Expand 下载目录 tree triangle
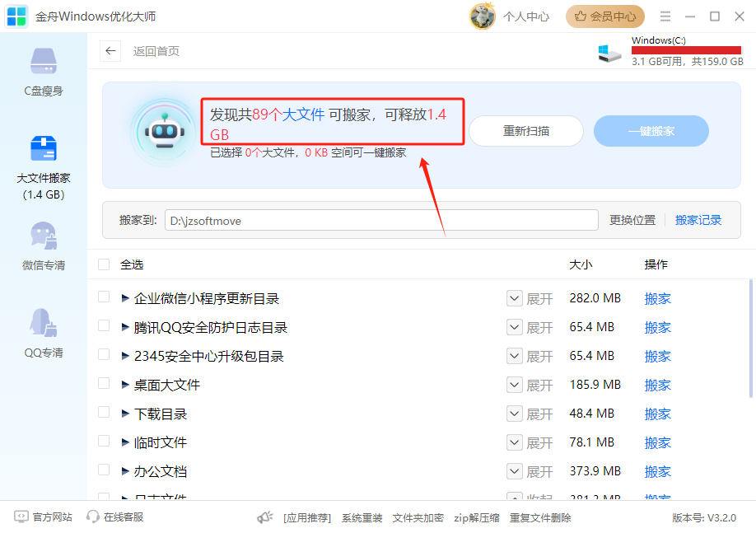This screenshot has height=533, width=756. coord(125,414)
